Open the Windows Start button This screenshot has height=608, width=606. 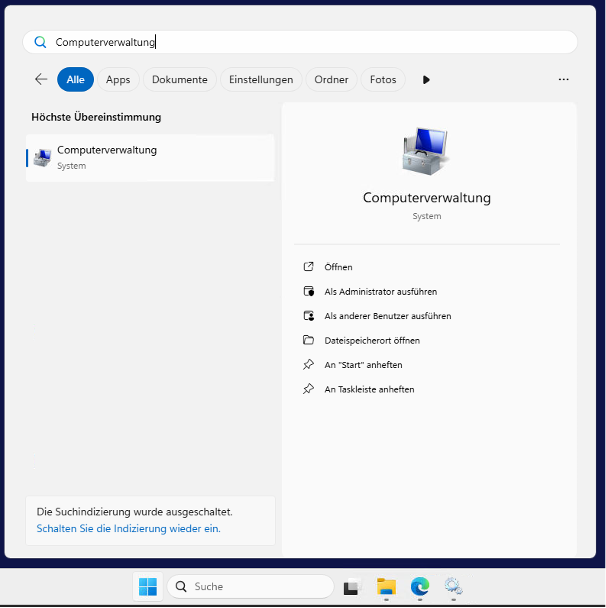tap(148, 587)
